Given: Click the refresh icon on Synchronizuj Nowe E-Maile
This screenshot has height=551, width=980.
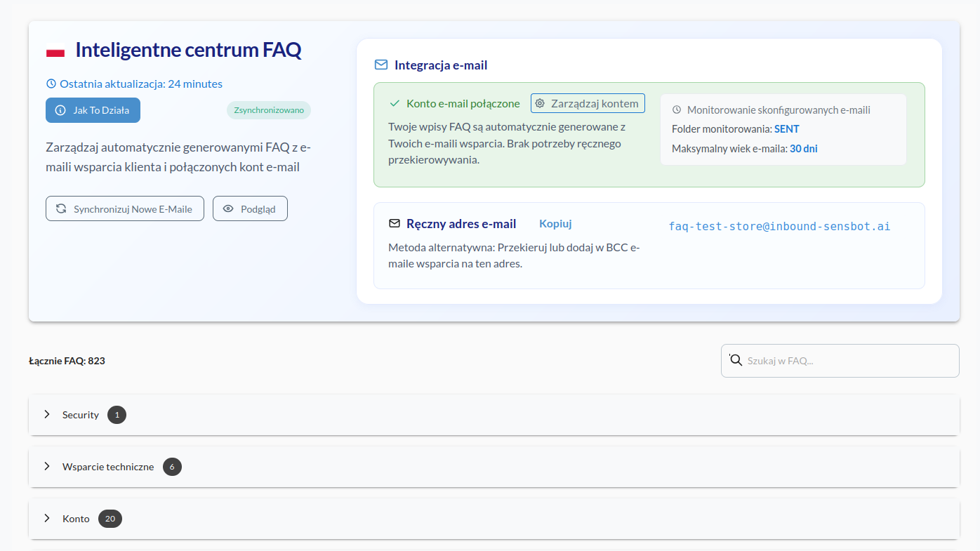Looking at the screenshot, I should (60, 208).
